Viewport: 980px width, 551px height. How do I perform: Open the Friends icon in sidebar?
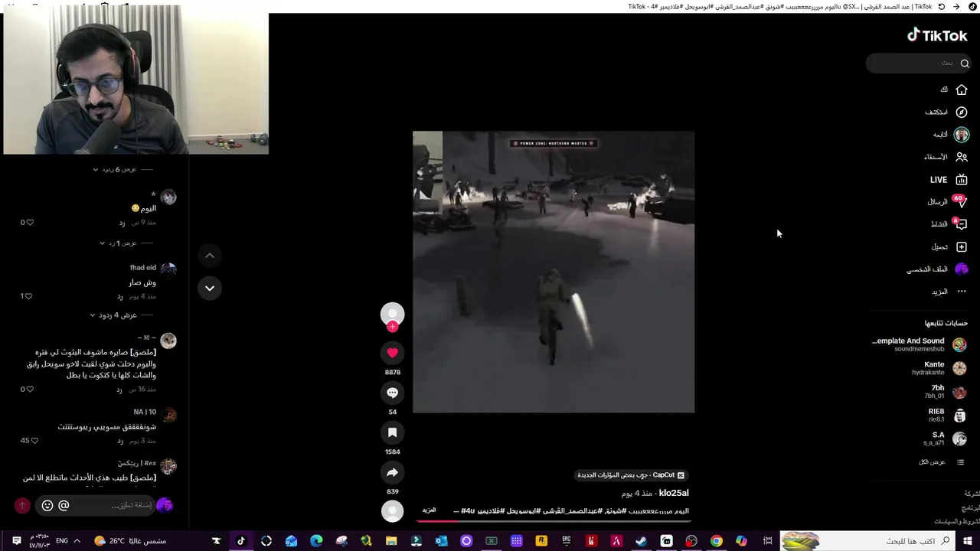coord(962,157)
